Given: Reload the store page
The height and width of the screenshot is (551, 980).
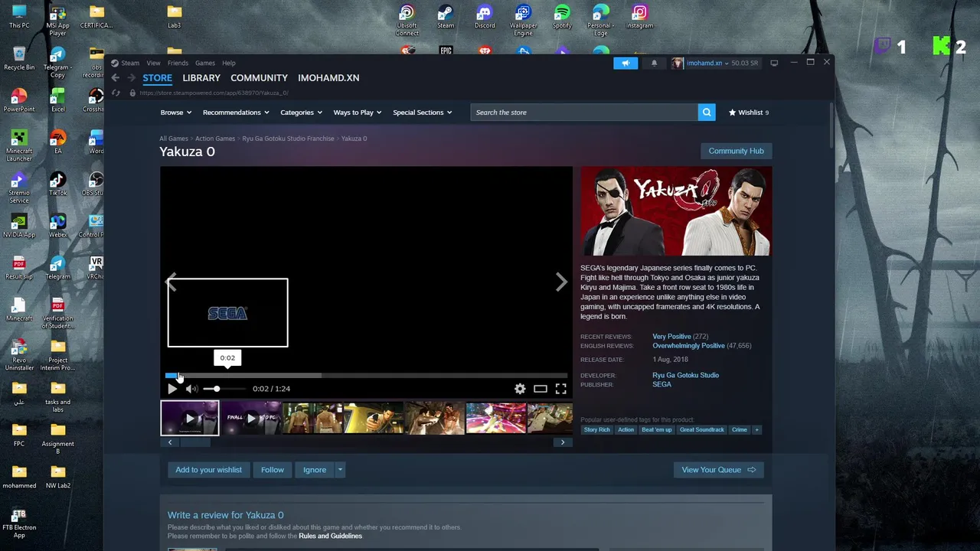Looking at the screenshot, I should click(116, 93).
